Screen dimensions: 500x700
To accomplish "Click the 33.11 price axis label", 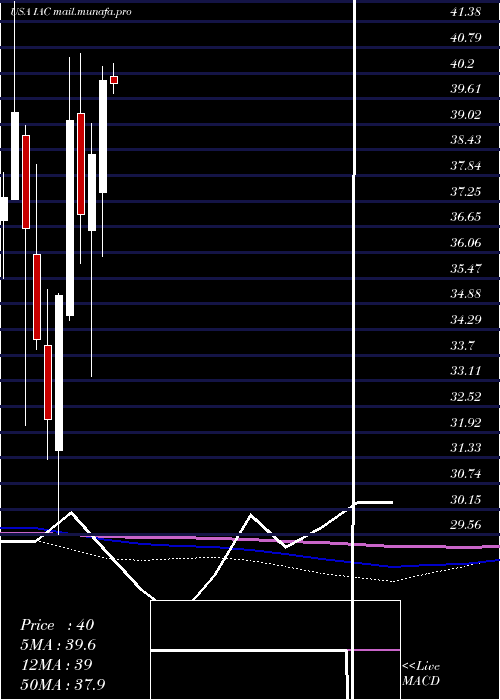I will pyautogui.click(x=466, y=371).
